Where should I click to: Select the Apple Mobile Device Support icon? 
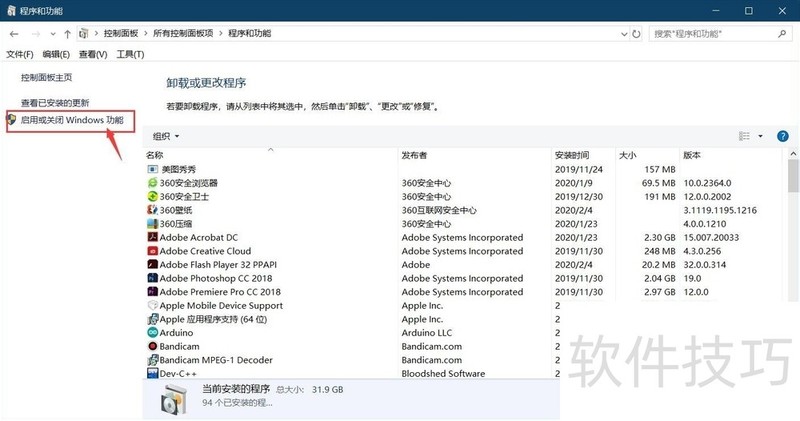(153, 305)
